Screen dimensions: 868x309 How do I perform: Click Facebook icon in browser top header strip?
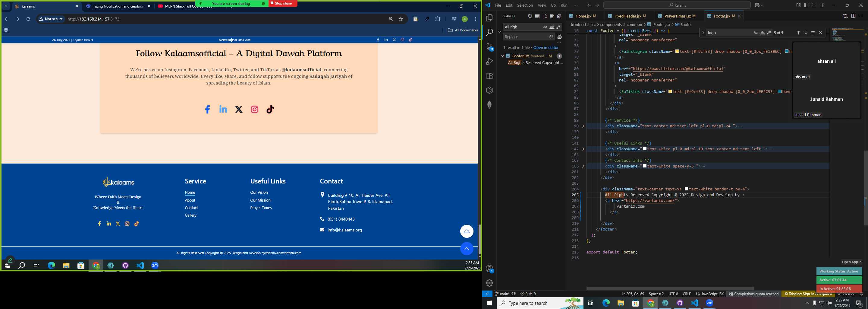click(x=378, y=40)
